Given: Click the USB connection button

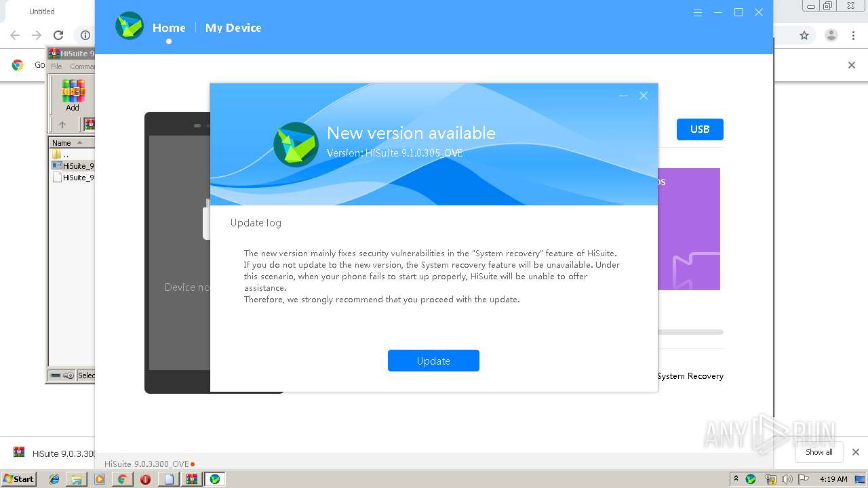Looking at the screenshot, I should 700,129.
